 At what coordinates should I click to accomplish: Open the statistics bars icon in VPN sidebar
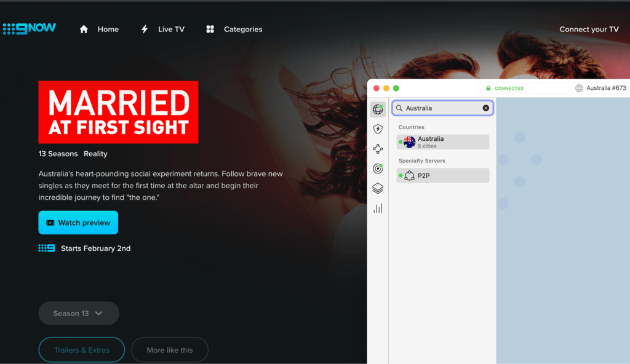pyautogui.click(x=378, y=208)
